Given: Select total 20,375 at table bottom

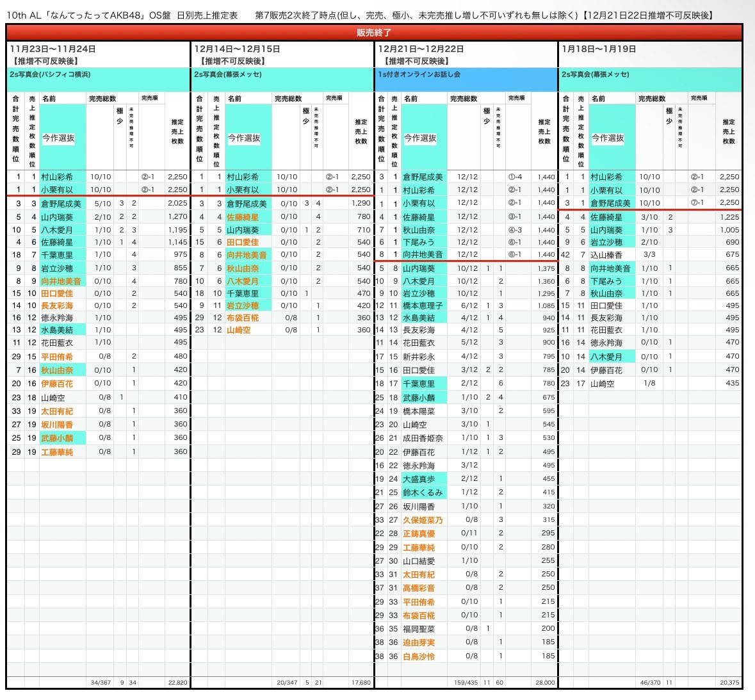Looking at the screenshot, I should click(x=729, y=682).
